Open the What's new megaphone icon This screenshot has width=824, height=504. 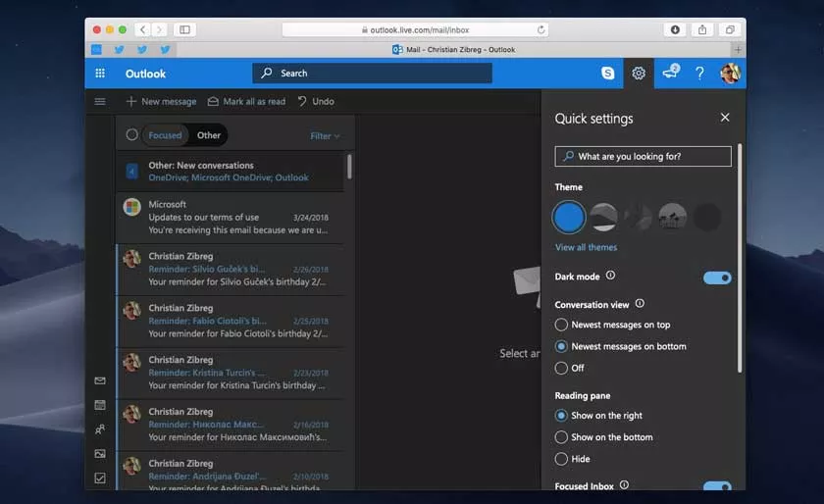pyautogui.click(x=671, y=72)
